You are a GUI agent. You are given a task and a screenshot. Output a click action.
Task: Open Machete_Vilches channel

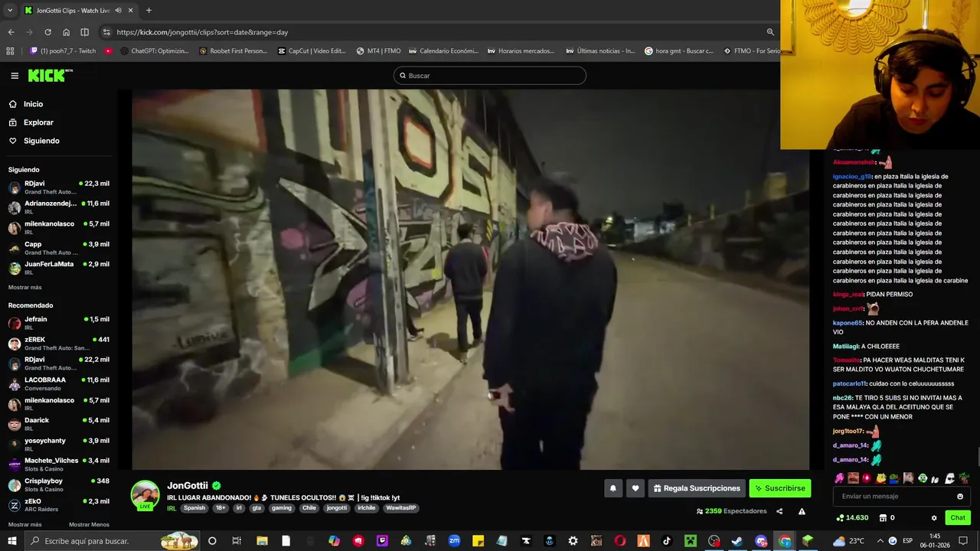60,465
